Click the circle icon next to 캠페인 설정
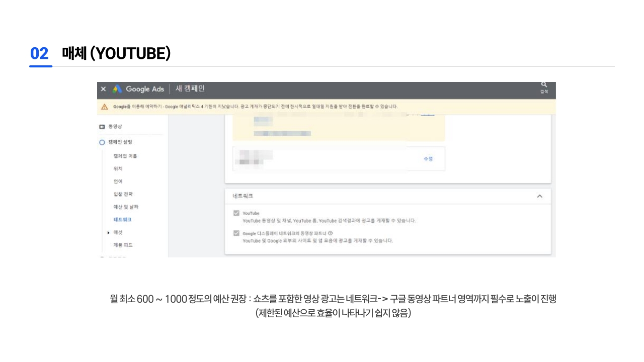644x362 pixels. [102, 142]
